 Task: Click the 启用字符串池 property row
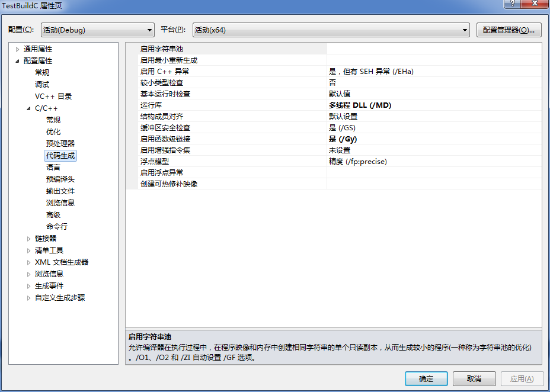click(334, 49)
